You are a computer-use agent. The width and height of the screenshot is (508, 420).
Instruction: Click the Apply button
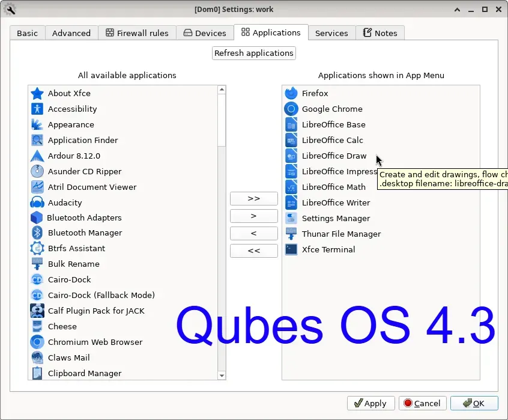[x=370, y=403]
